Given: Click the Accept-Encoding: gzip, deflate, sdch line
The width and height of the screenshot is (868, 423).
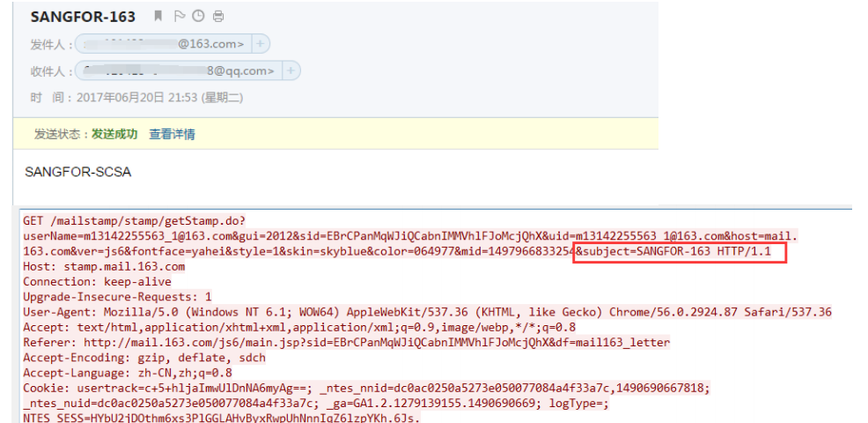Looking at the screenshot, I should click(x=143, y=358).
